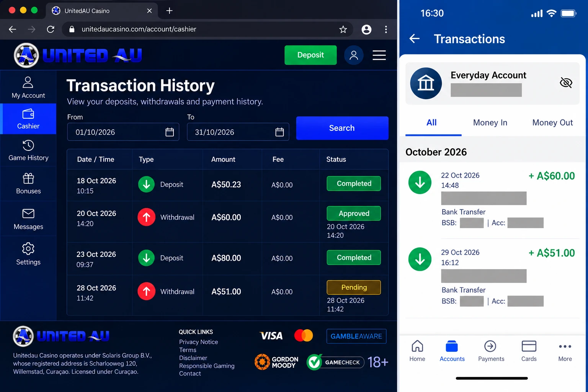Bookmark page with the star icon
Screen dimensions: 588x392
tap(343, 29)
